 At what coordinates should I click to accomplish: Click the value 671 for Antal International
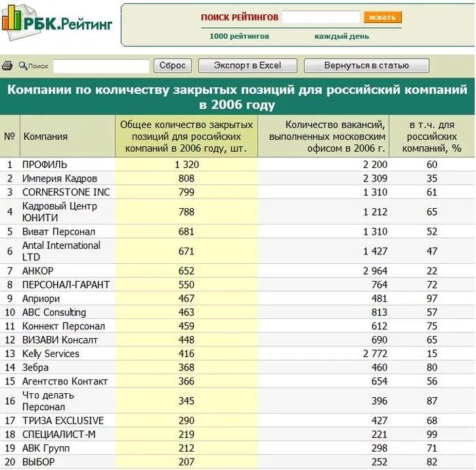(186, 251)
